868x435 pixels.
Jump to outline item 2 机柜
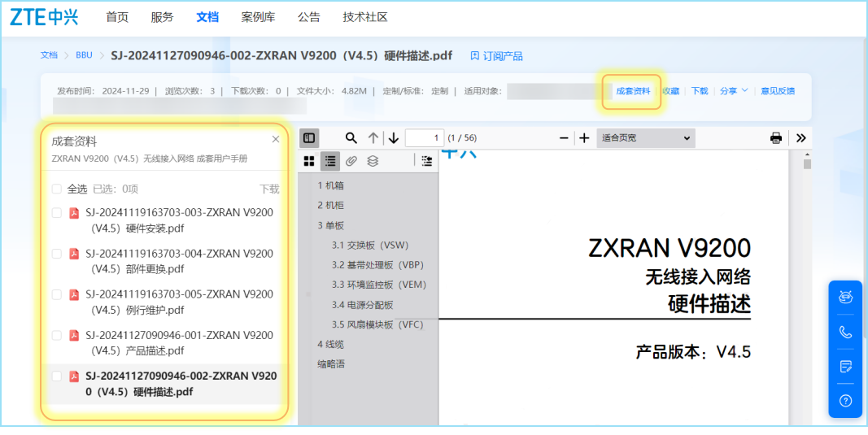(x=330, y=206)
